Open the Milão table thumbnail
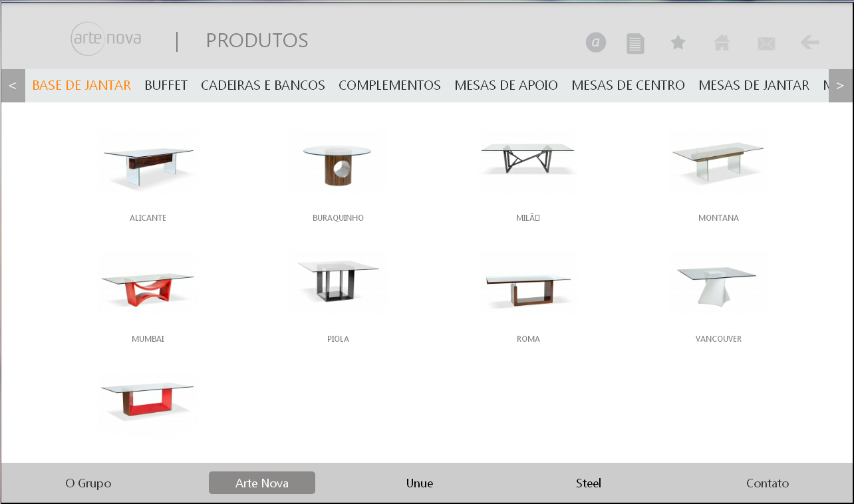The height and width of the screenshot is (504, 854). coord(528,162)
